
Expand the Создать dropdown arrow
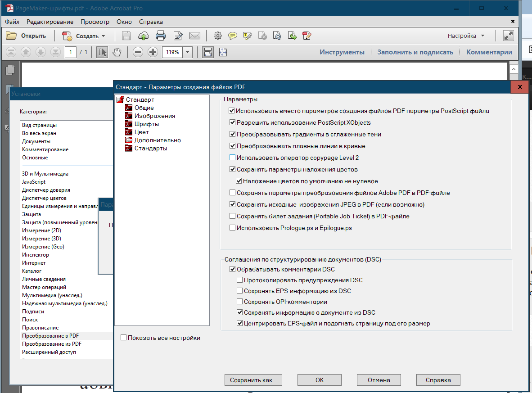tap(103, 36)
